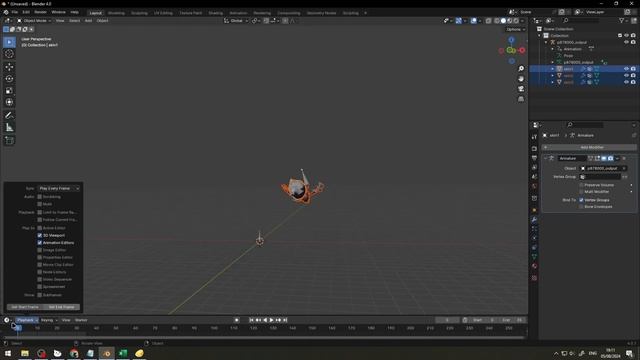Open the Sync Play Every Frame dropdown
This screenshot has height=360, width=640.
(x=59, y=189)
